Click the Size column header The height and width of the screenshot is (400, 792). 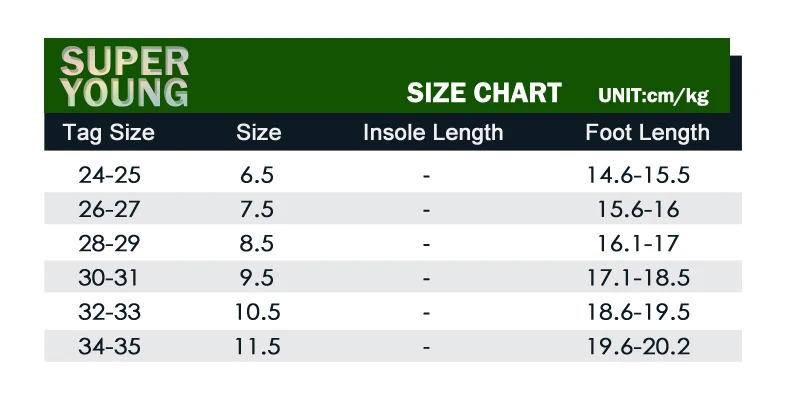(x=259, y=133)
